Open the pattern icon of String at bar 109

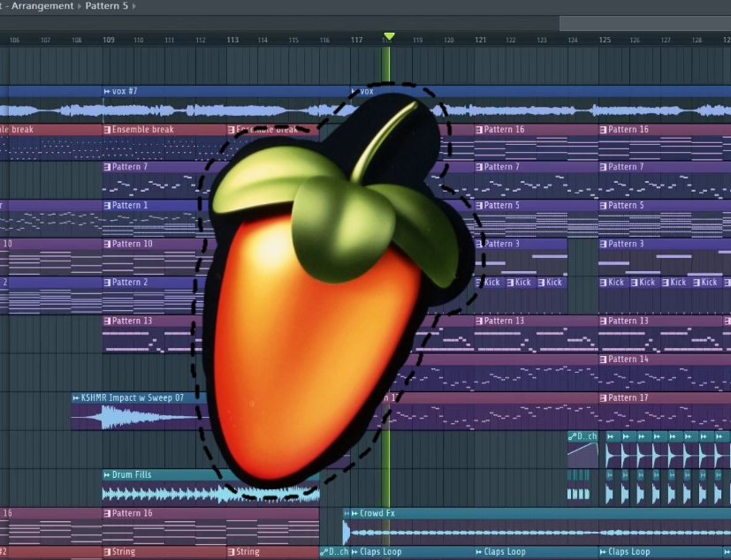(x=107, y=552)
